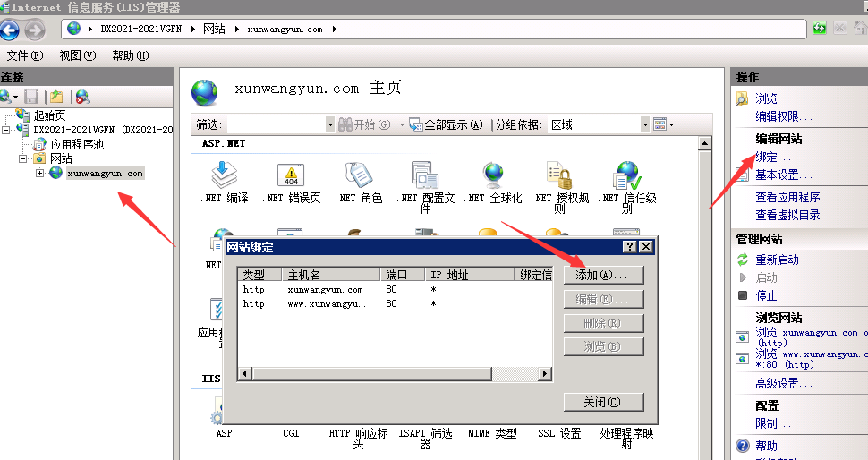Click 查看应用程序 link

(x=787, y=197)
